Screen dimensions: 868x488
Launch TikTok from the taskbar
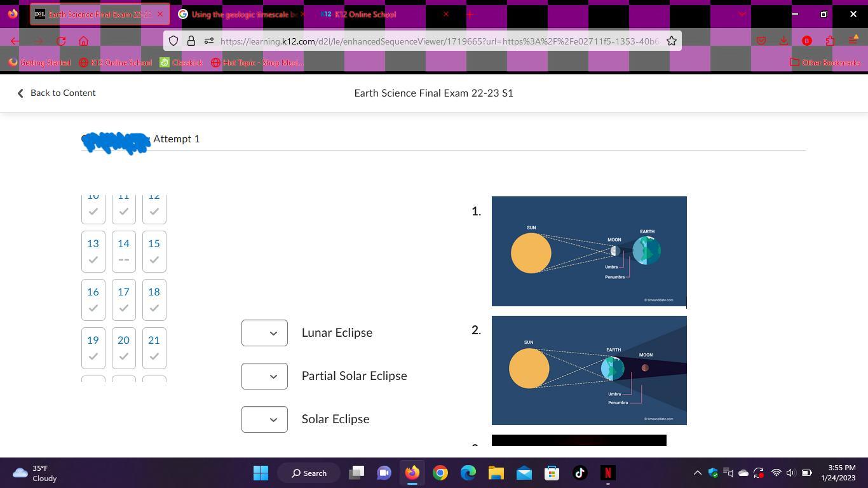point(580,473)
